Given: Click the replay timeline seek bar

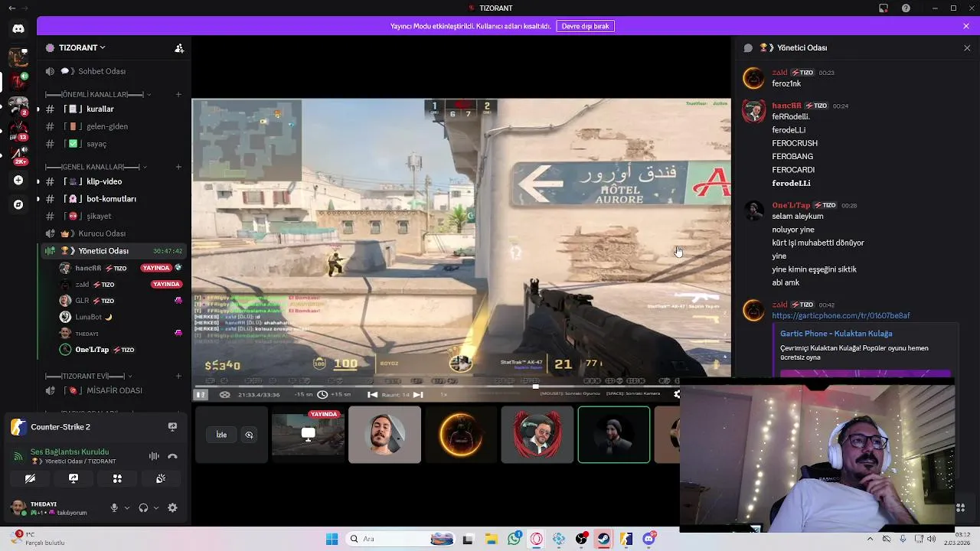Looking at the screenshot, I should [x=436, y=386].
